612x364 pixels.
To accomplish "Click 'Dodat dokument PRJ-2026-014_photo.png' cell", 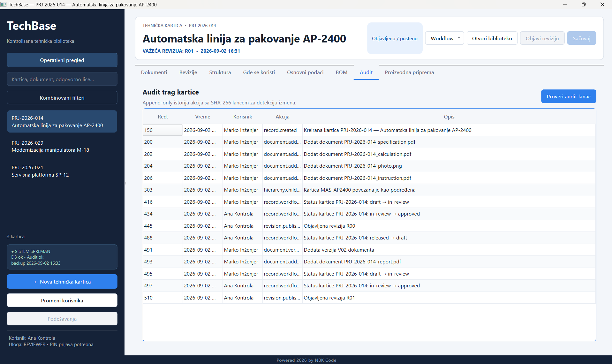I will (x=449, y=166).
